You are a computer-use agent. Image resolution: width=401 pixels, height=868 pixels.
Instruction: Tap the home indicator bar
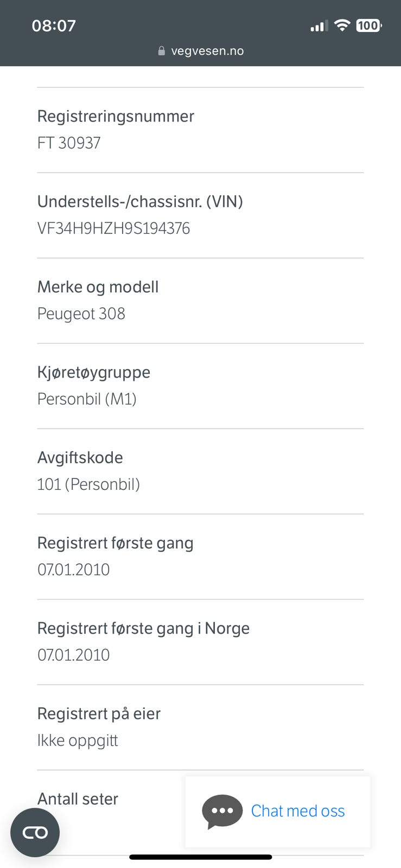tap(200, 857)
